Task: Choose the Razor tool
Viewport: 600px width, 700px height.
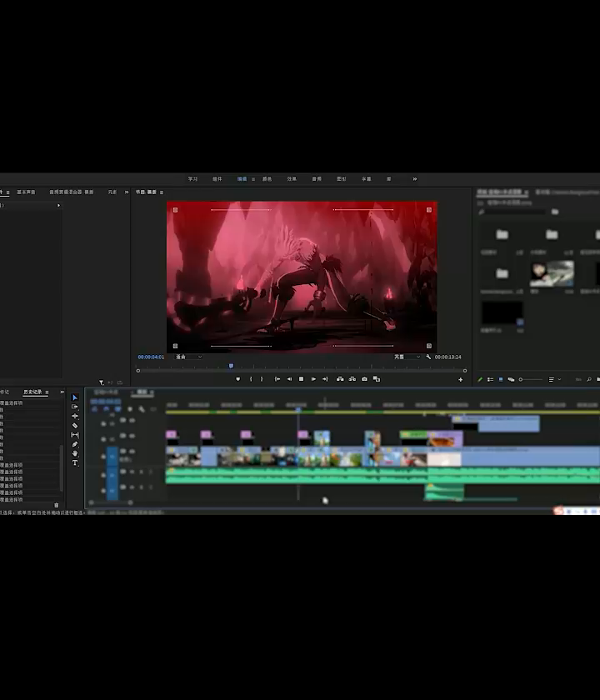Action: pyautogui.click(x=75, y=426)
